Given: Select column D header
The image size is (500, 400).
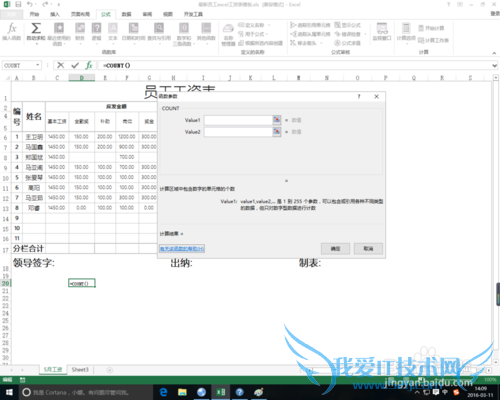Looking at the screenshot, I should point(82,78).
